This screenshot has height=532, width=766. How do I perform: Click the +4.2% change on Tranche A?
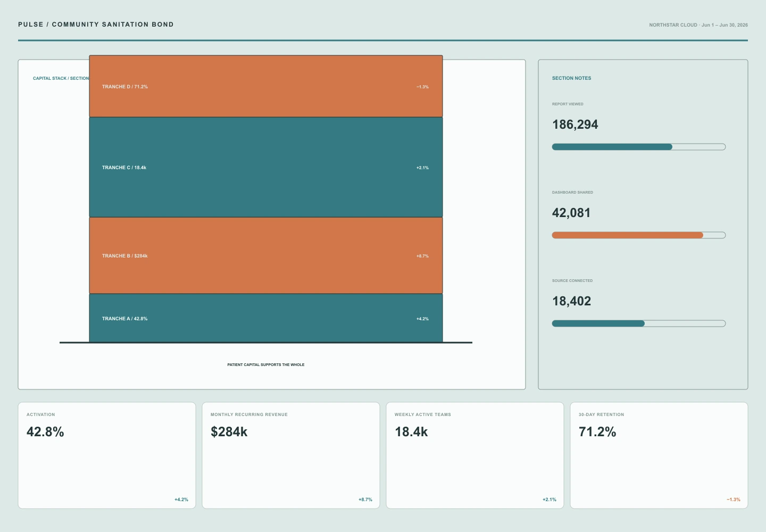(x=422, y=319)
